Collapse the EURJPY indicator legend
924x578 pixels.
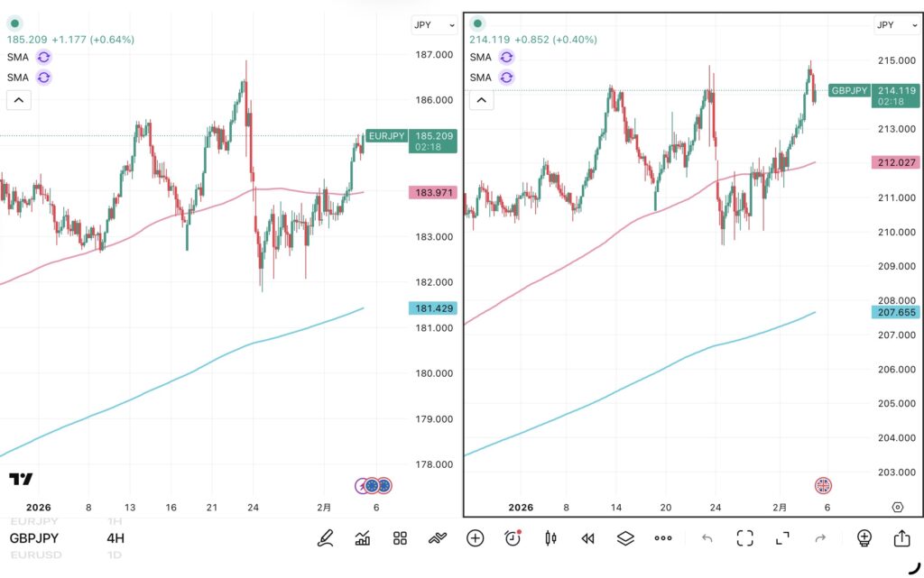(19, 100)
